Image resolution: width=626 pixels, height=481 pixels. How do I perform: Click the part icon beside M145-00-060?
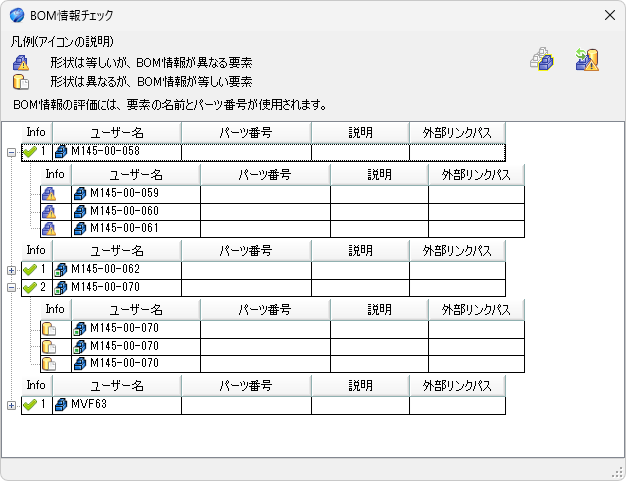click(80, 211)
